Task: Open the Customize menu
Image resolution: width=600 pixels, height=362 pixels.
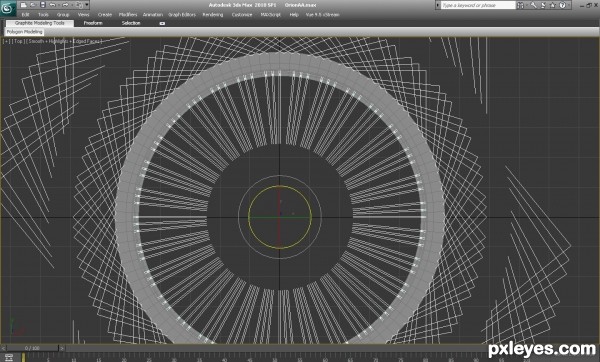Action: click(x=242, y=15)
